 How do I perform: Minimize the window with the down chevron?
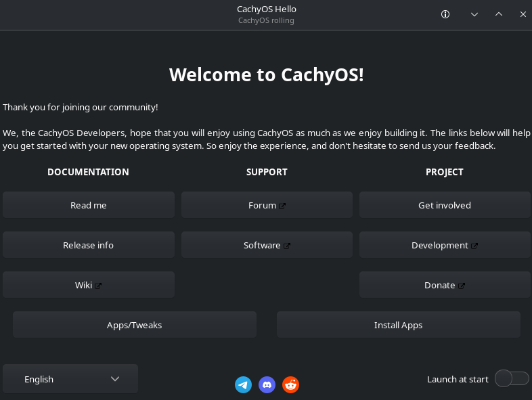coord(474,14)
